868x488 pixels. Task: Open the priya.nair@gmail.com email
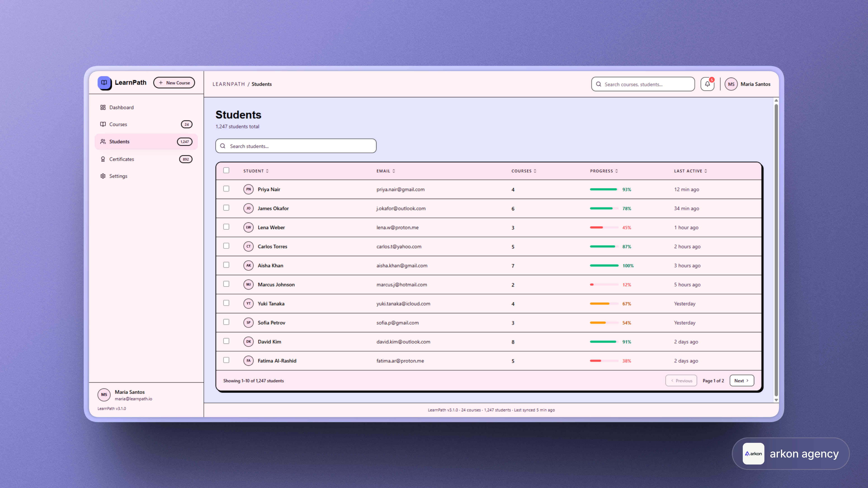pos(400,190)
